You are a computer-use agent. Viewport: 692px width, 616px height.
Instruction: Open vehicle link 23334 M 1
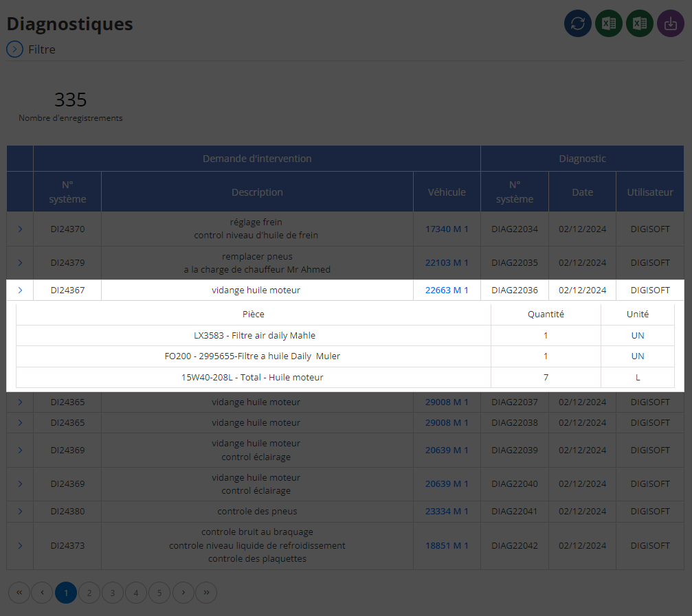447,512
